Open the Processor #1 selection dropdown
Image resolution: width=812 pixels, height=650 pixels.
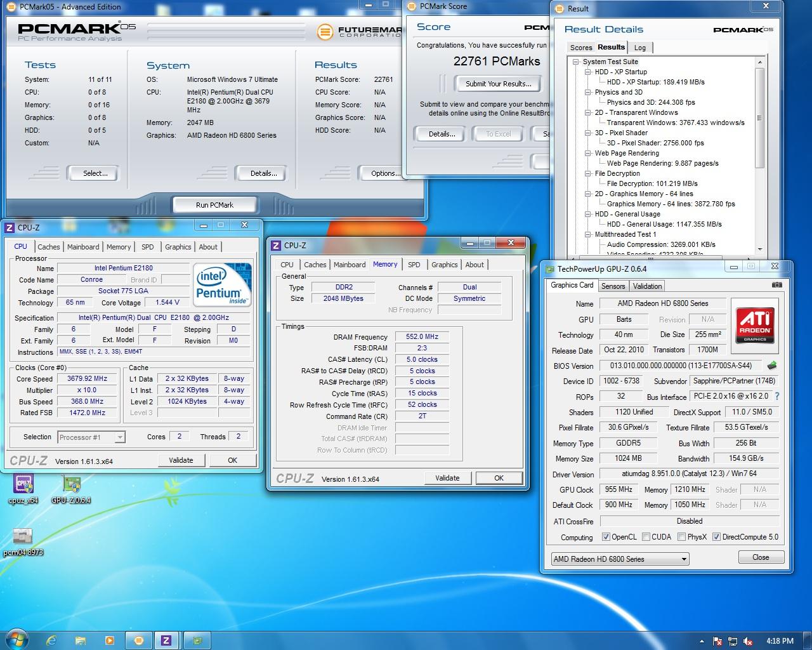[91, 437]
